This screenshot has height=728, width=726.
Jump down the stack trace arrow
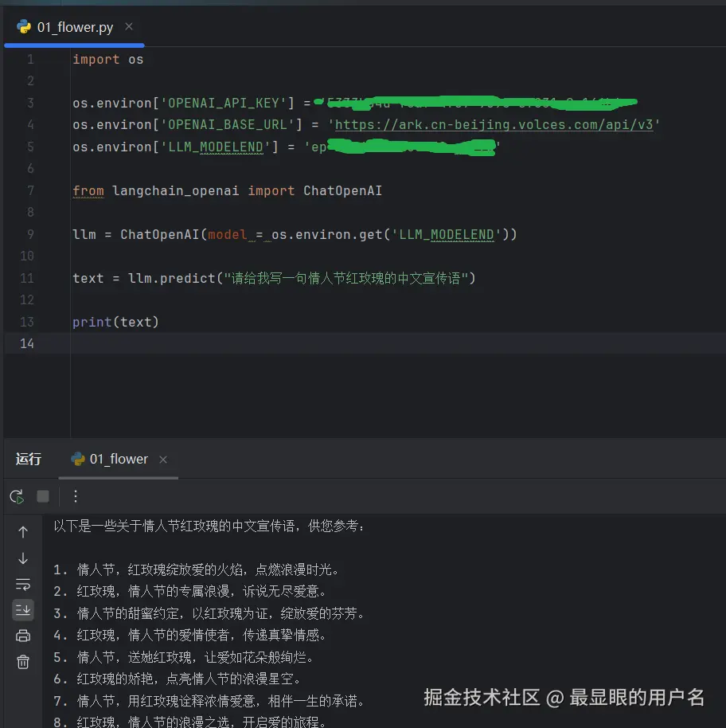tap(23, 558)
